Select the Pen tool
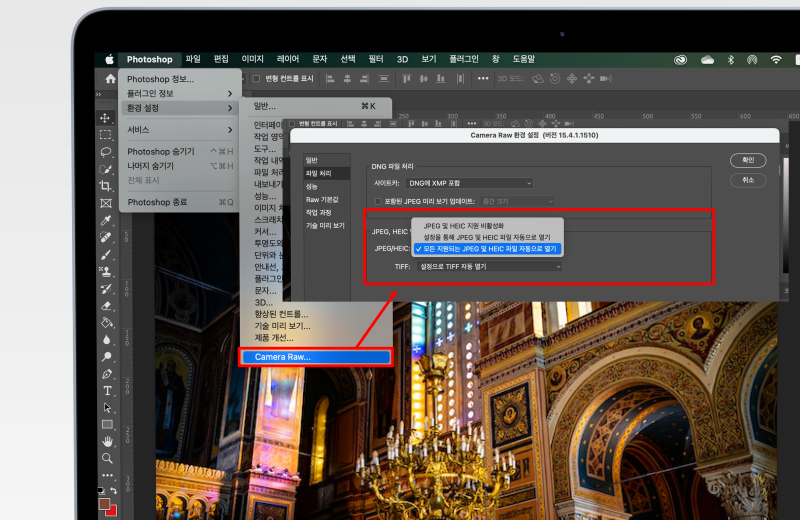Viewport: 800px width, 520px height. point(107,374)
